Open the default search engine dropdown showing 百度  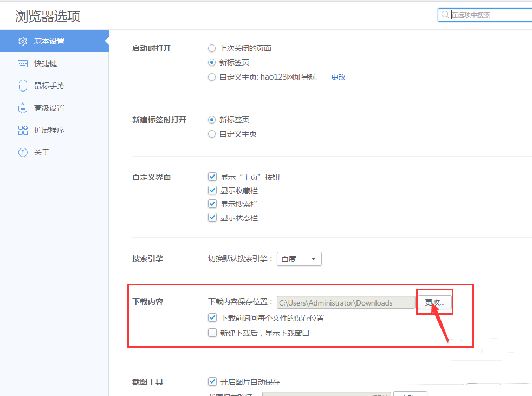click(x=299, y=259)
